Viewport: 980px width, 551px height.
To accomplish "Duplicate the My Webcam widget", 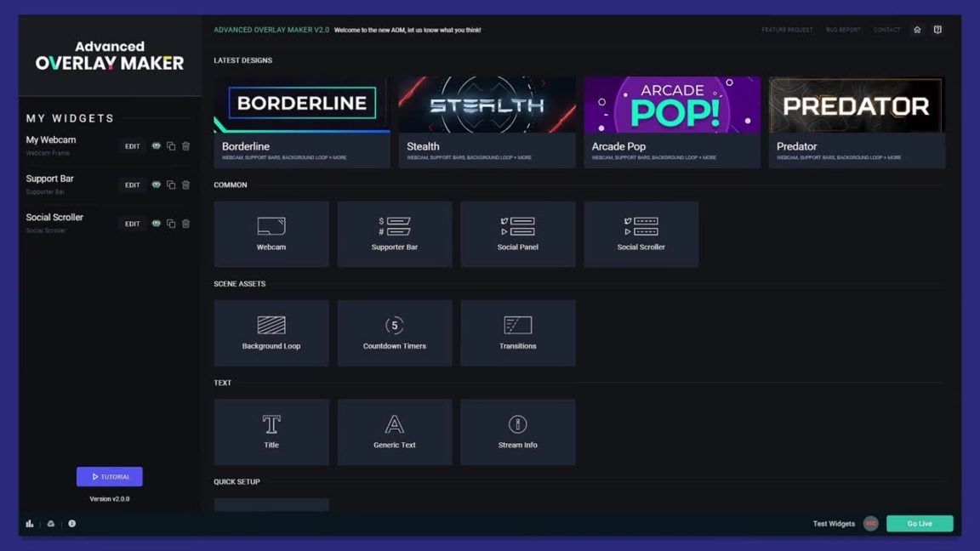I will tap(172, 145).
